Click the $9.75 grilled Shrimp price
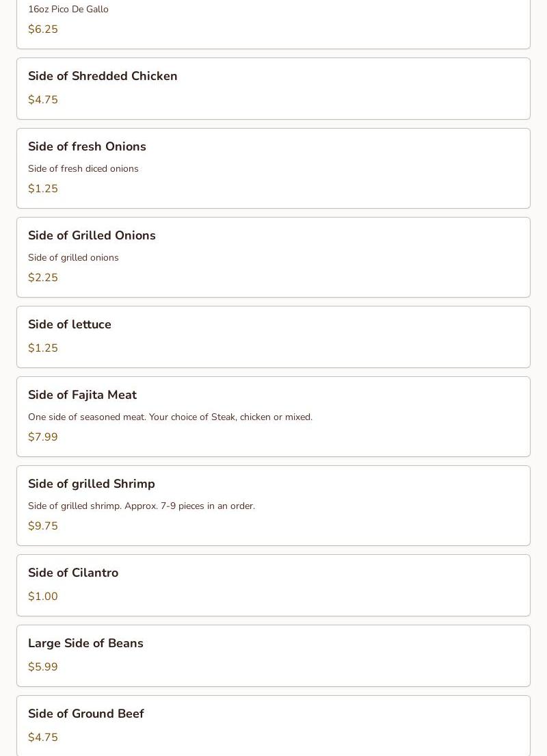This screenshot has height=756, width=547. point(43,526)
